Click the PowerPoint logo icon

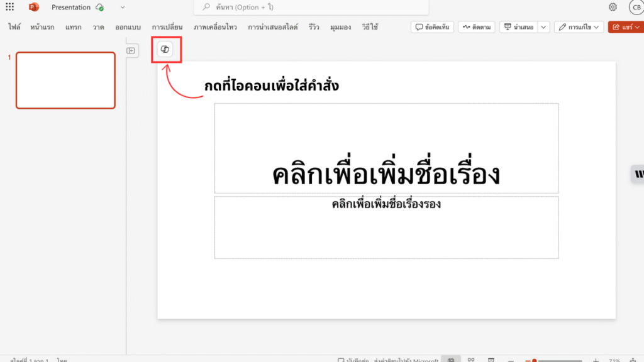tap(34, 7)
